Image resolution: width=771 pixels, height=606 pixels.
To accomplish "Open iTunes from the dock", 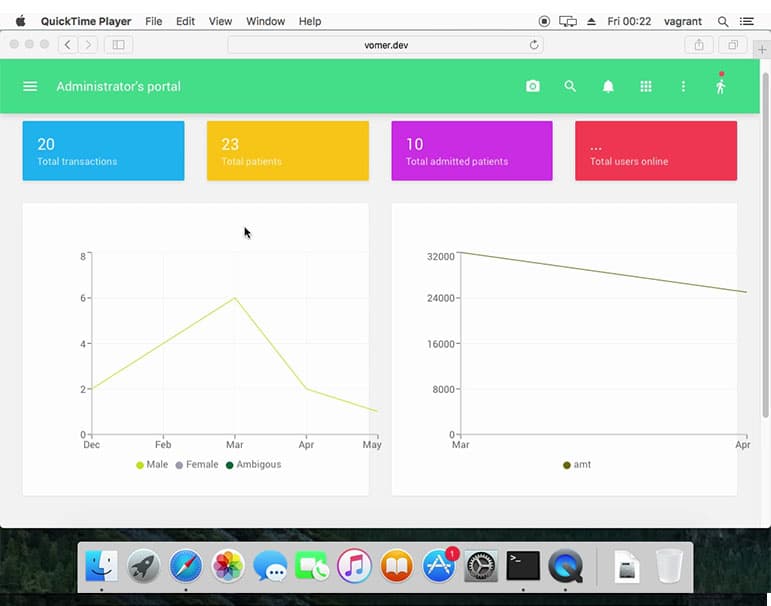I will 354,566.
